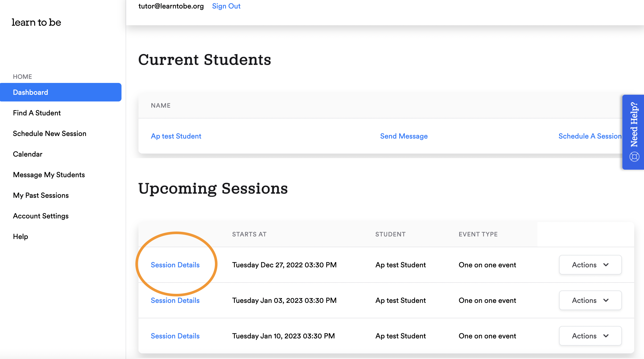
Task: Open Account Settings from sidebar
Action: pos(41,216)
